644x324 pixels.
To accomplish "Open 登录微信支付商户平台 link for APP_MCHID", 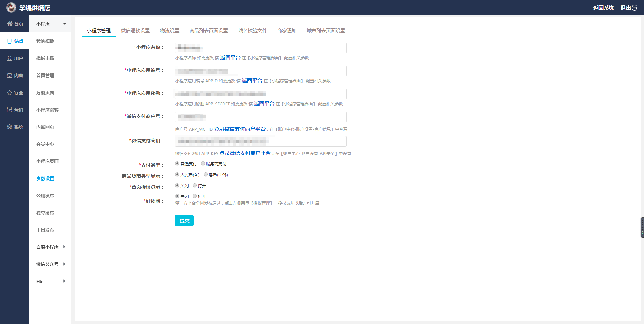I will tap(240, 129).
